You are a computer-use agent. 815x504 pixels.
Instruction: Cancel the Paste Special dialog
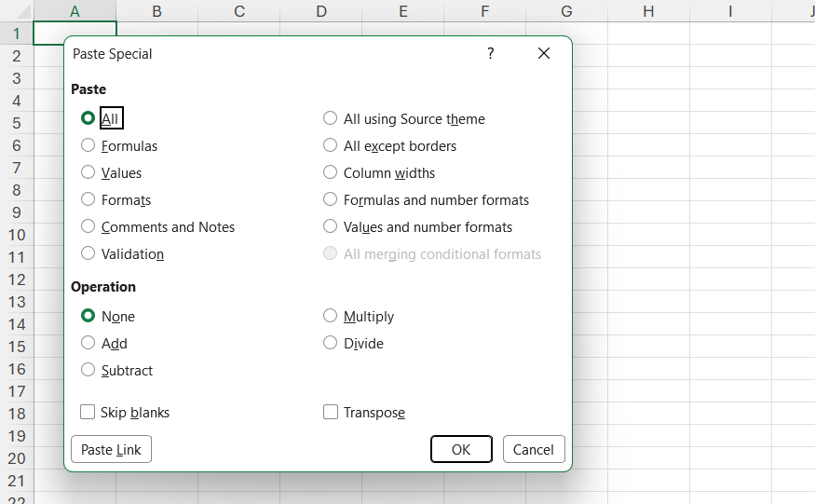[534, 449]
